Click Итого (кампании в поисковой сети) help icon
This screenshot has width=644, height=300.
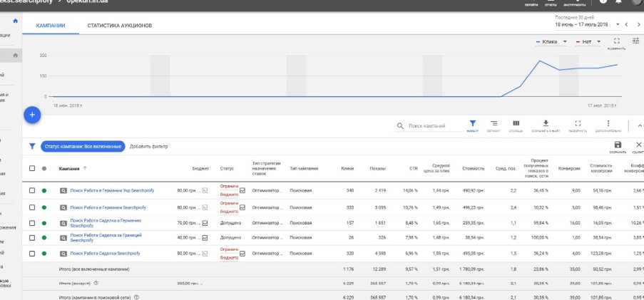point(137,297)
